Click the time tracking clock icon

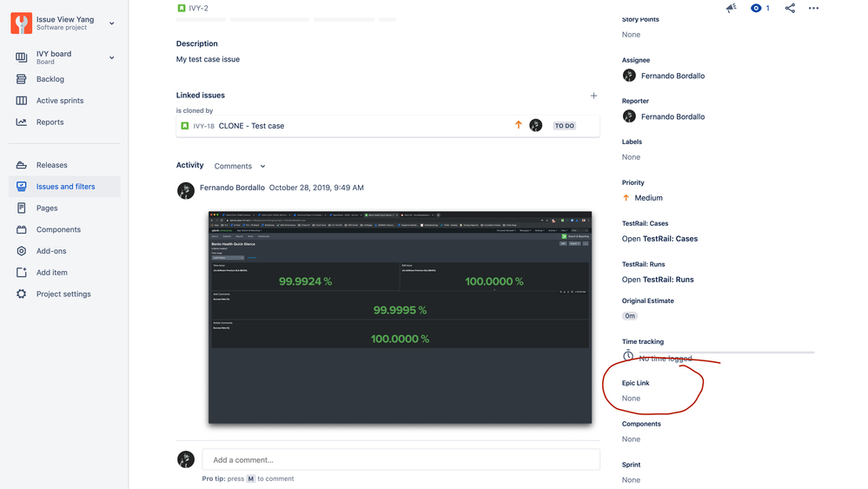coord(627,356)
